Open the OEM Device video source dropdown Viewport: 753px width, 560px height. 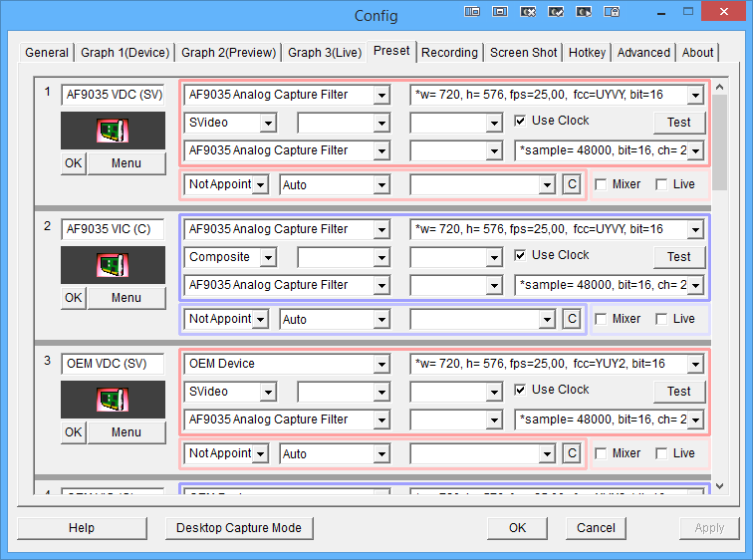click(x=287, y=364)
